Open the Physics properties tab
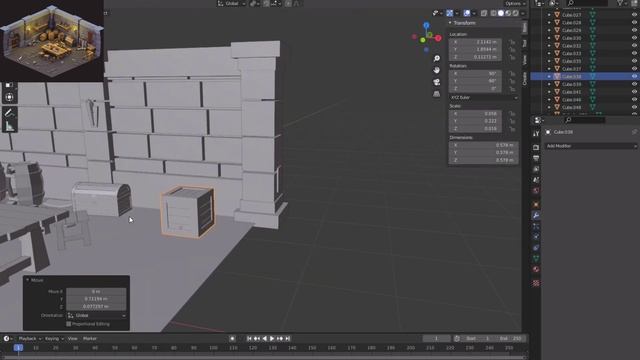Viewport: 640px width, 360px height. [536, 237]
